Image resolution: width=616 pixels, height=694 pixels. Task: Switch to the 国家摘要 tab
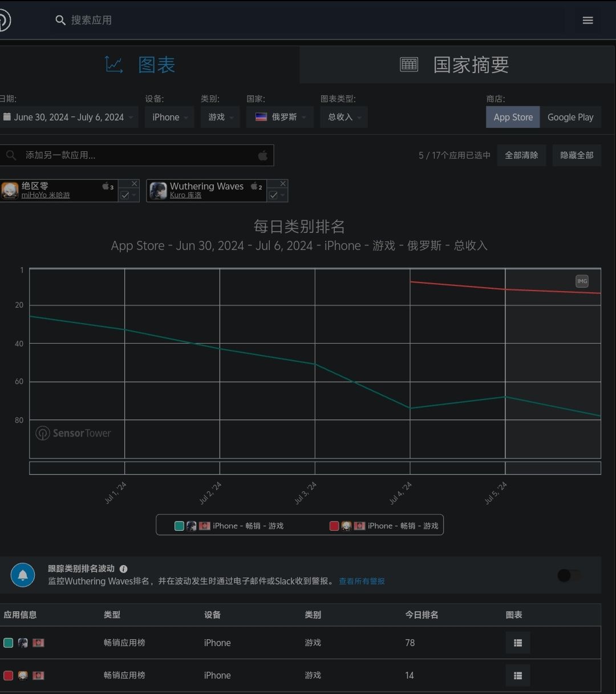(457, 64)
